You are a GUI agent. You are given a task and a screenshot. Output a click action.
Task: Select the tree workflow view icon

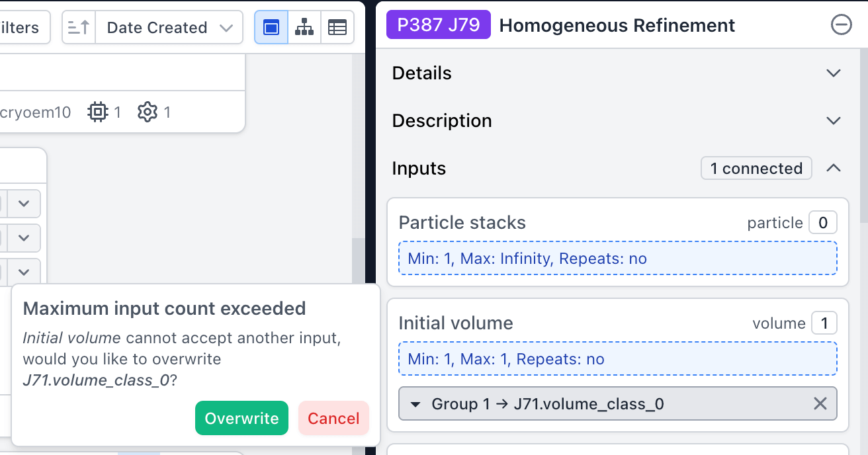[304, 27]
